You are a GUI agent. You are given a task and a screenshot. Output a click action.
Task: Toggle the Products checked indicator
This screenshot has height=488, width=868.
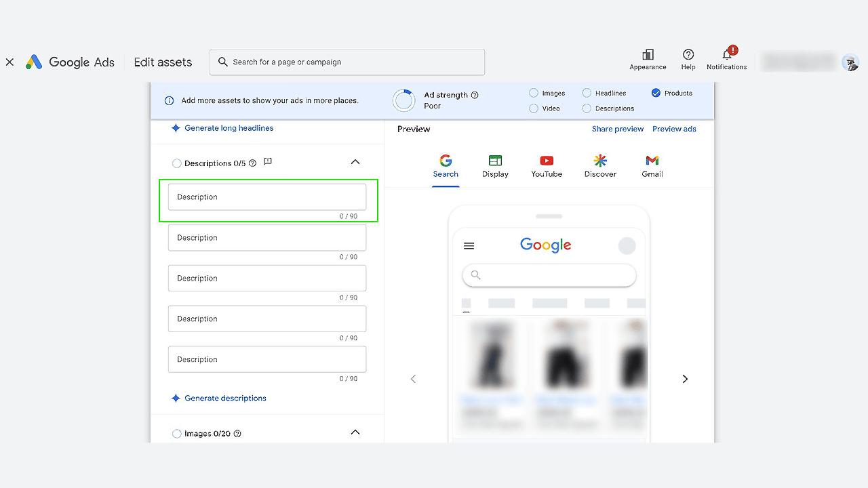(656, 94)
